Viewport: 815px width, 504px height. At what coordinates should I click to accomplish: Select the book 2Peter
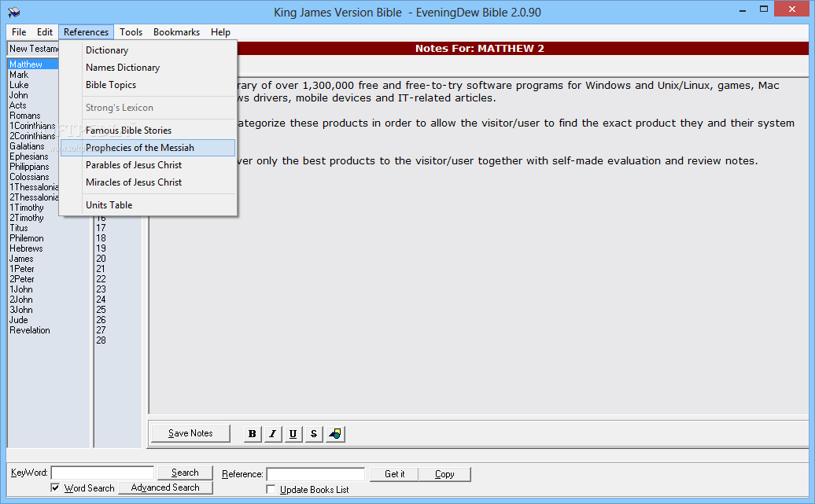coord(22,279)
